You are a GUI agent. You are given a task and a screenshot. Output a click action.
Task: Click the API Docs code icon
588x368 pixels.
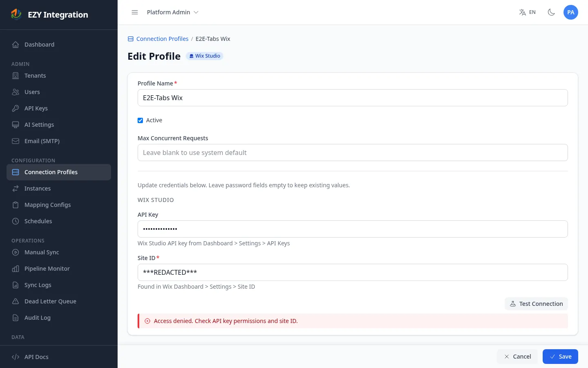pyautogui.click(x=16, y=357)
